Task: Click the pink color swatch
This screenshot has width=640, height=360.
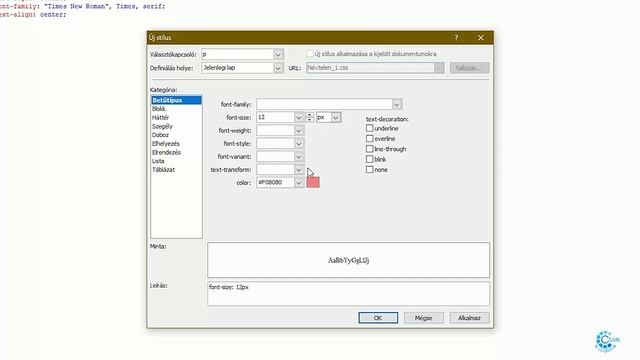Action: (313, 182)
